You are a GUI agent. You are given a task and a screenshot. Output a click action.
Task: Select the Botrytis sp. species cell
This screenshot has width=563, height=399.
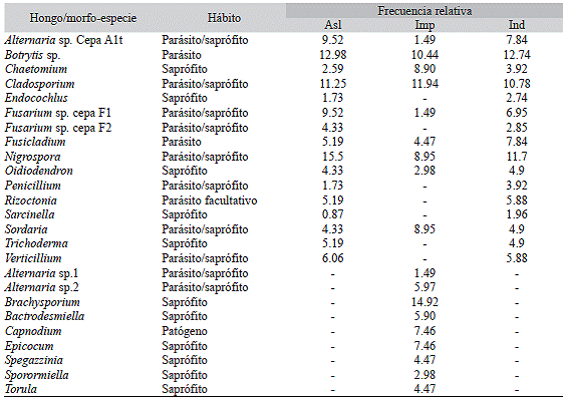click(32, 55)
